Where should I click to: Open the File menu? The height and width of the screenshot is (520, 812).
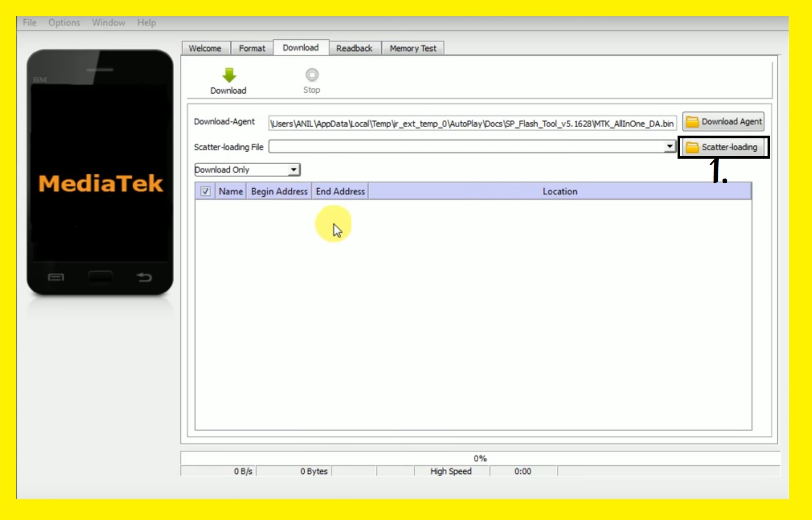(29, 23)
